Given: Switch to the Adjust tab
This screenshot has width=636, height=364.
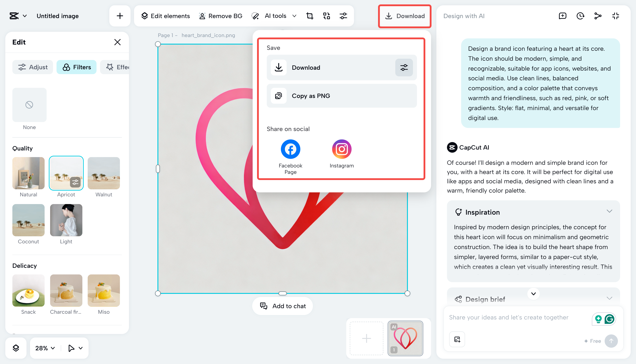Looking at the screenshot, I should (x=33, y=67).
